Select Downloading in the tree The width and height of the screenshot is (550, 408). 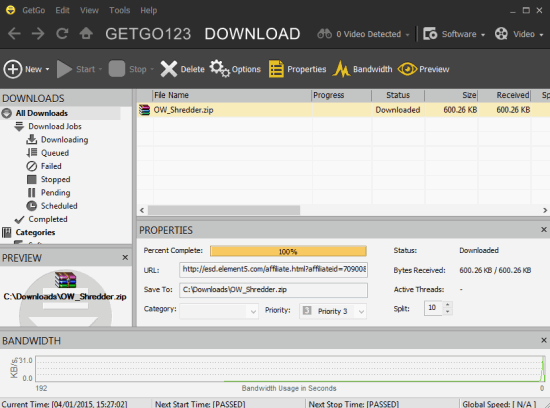coord(65,140)
